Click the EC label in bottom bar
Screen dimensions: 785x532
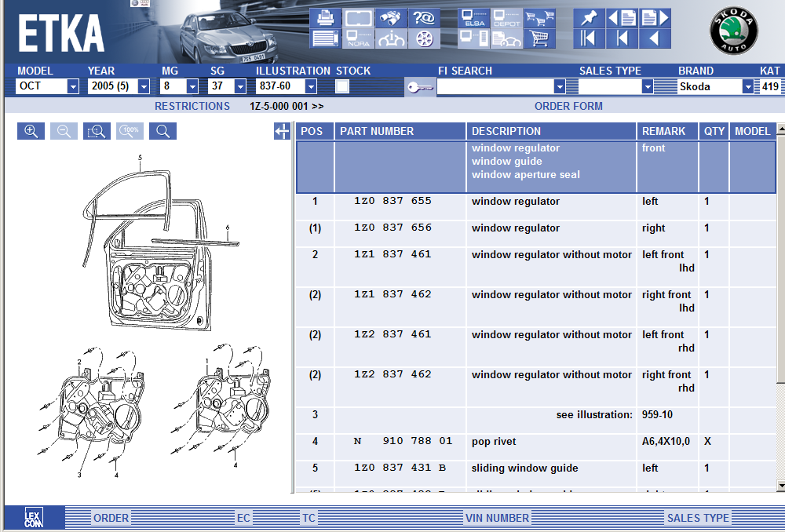(243, 518)
